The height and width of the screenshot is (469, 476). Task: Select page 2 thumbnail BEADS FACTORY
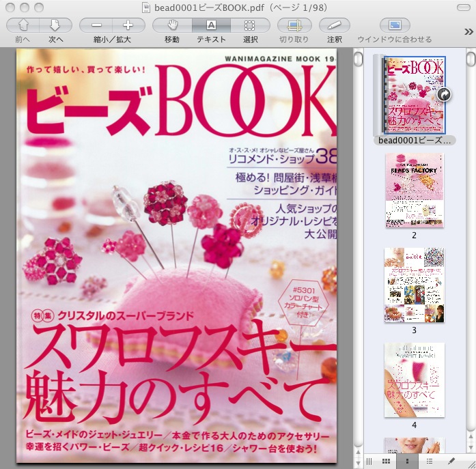click(x=415, y=190)
